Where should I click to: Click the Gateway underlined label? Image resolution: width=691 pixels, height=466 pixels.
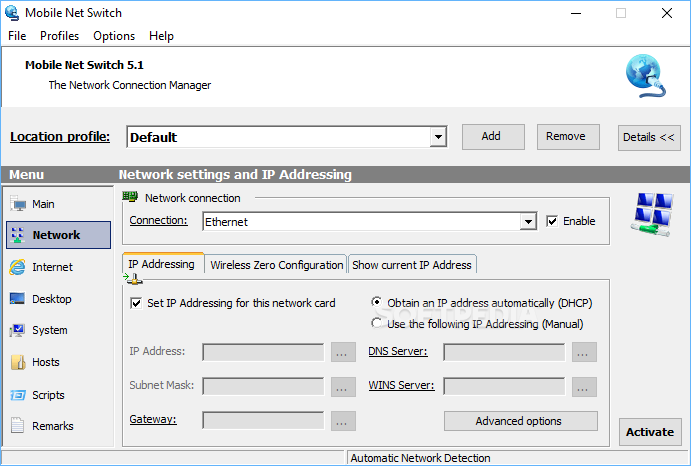tap(153, 419)
